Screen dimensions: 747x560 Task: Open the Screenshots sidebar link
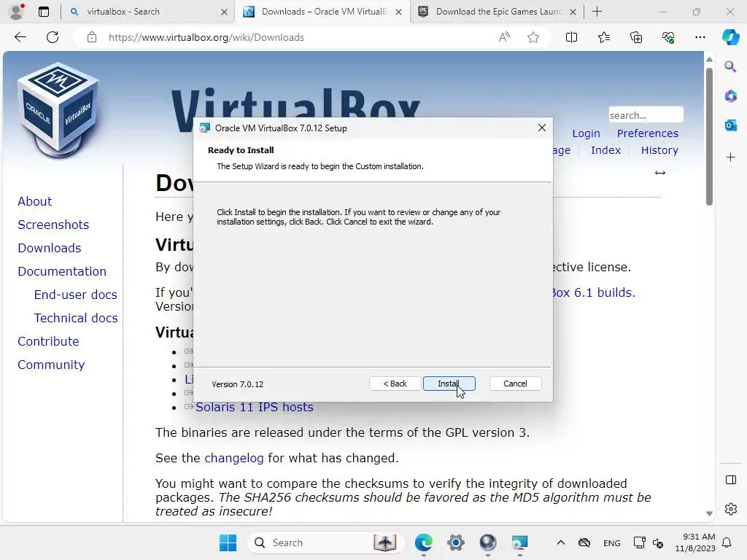click(53, 225)
